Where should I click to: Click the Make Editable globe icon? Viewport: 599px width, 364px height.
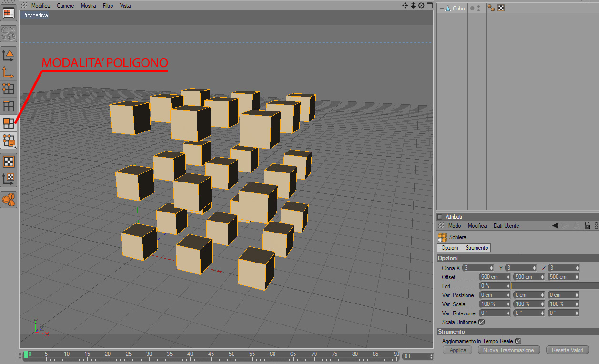9,33
